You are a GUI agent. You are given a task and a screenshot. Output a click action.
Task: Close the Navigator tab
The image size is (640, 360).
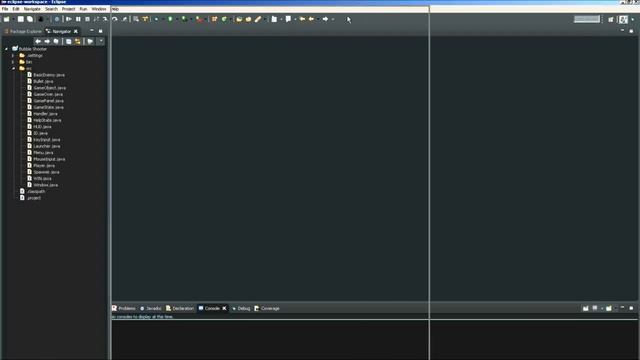pyautogui.click(x=76, y=31)
